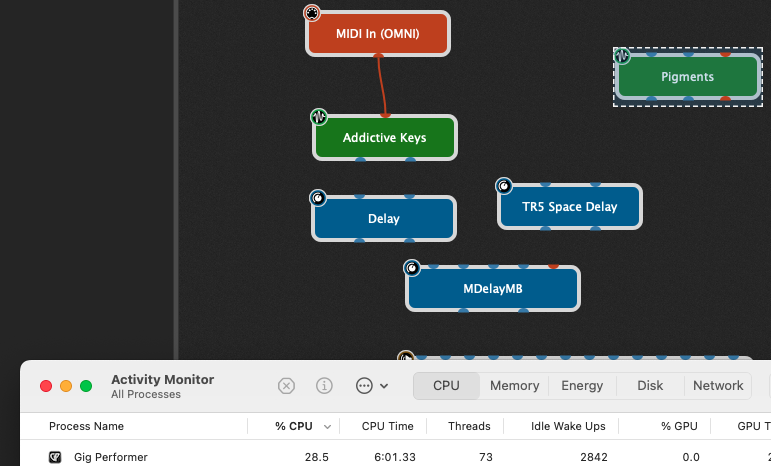
Task: Click the 0.0 GPU percentage value
Action: [x=691, y=457]
